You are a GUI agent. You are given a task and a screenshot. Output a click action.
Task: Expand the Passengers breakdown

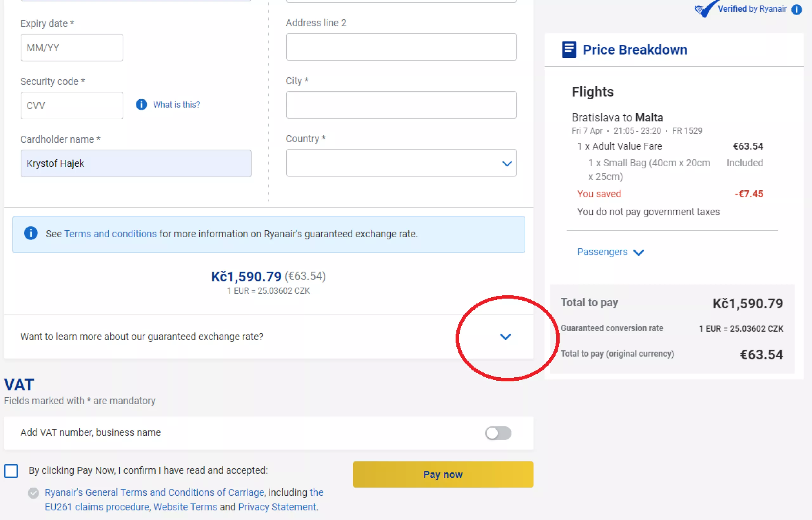[x=610, y=252]
